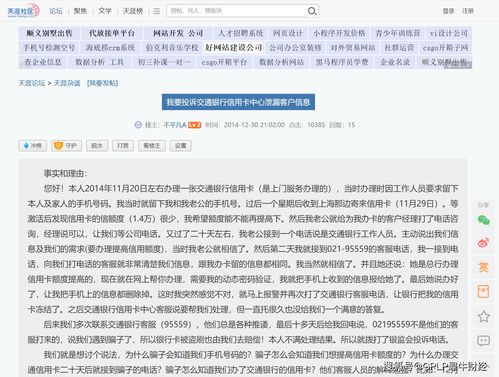499x377 pixels.
Task: Open the 小程序开发价格 ad link
Action: pos(339,33)
